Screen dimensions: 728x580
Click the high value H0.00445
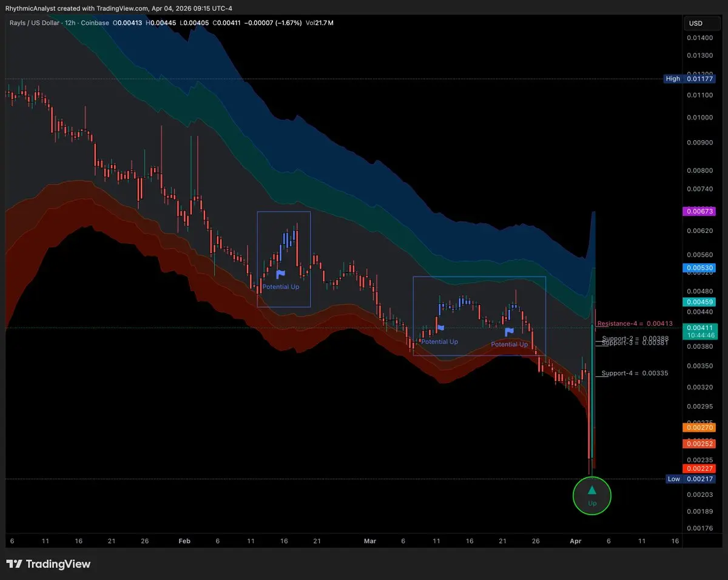coord(160,23)
